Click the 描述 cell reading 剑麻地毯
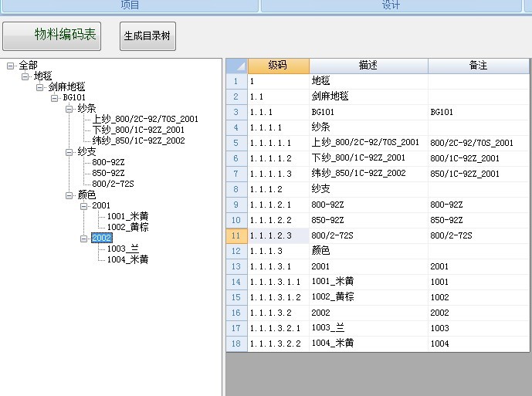Viewport: 532px width, 396px height. tap(368, 96)
